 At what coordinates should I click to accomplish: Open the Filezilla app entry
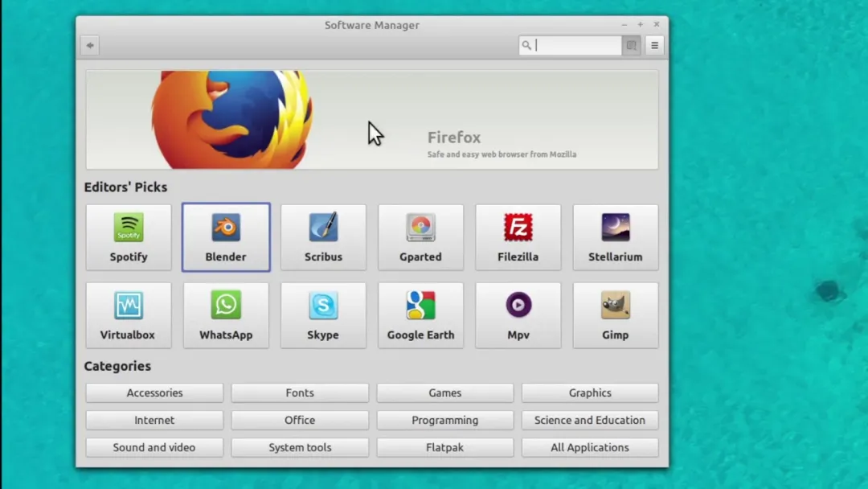[x=518, y=237]
